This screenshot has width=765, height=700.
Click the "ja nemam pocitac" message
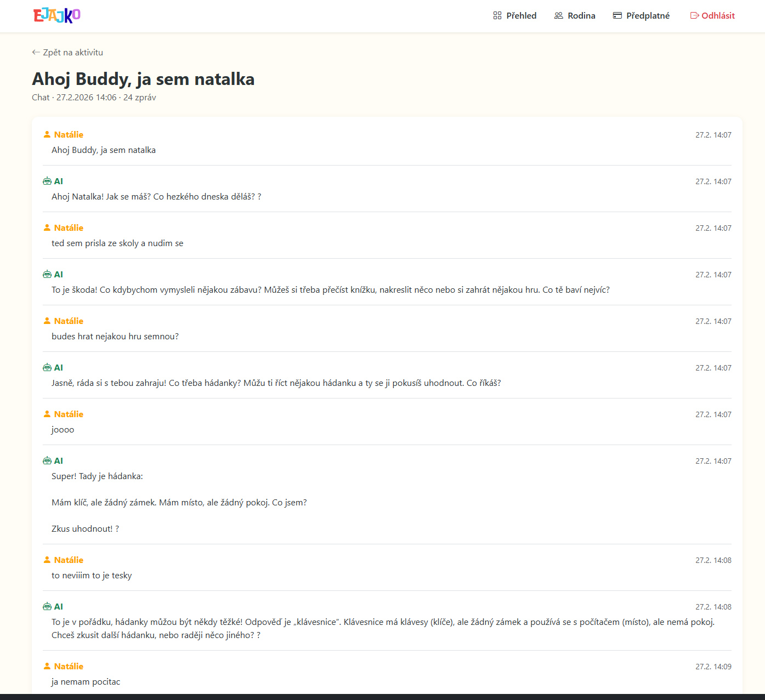tap(86, 682)
